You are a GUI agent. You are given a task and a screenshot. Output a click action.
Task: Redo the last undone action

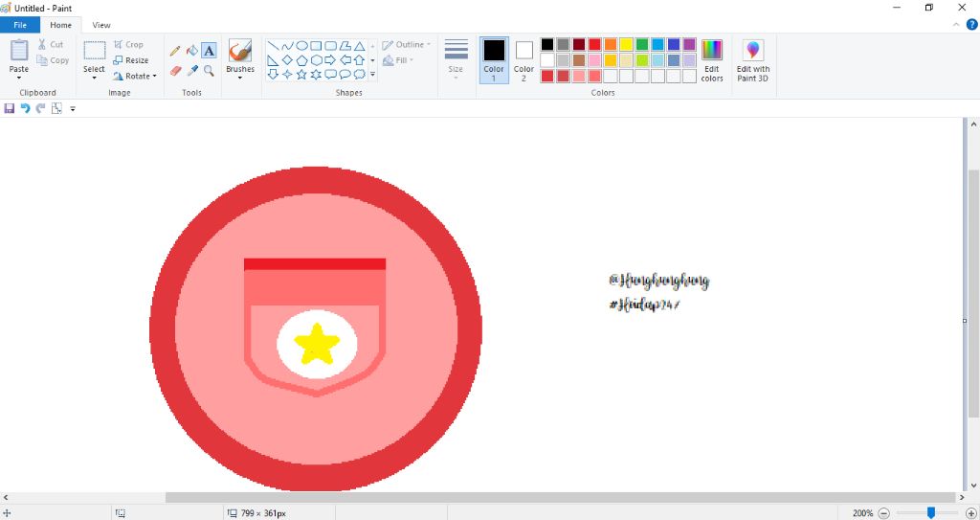coord(40,108)
